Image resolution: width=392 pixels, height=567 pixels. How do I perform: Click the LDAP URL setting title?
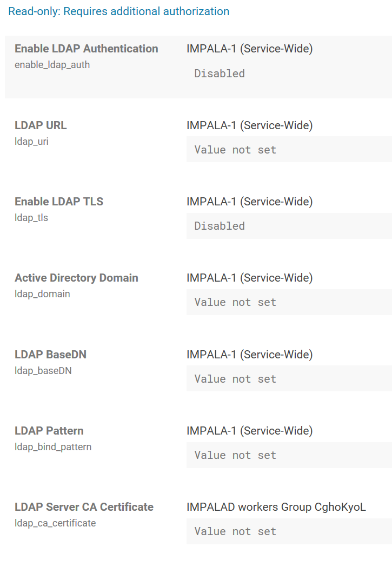41,125
